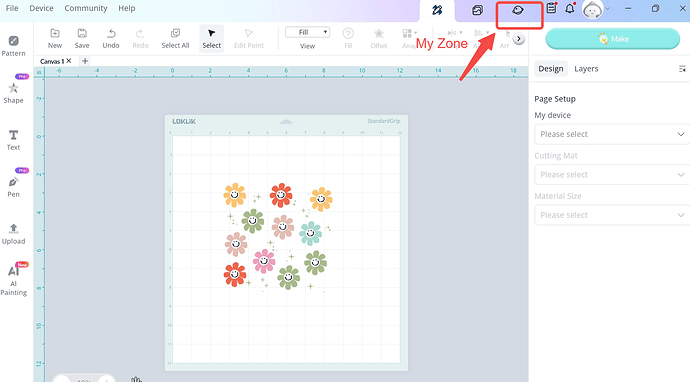
Task: Show more toolbar options arrow
Action: (x=519, y=39)
